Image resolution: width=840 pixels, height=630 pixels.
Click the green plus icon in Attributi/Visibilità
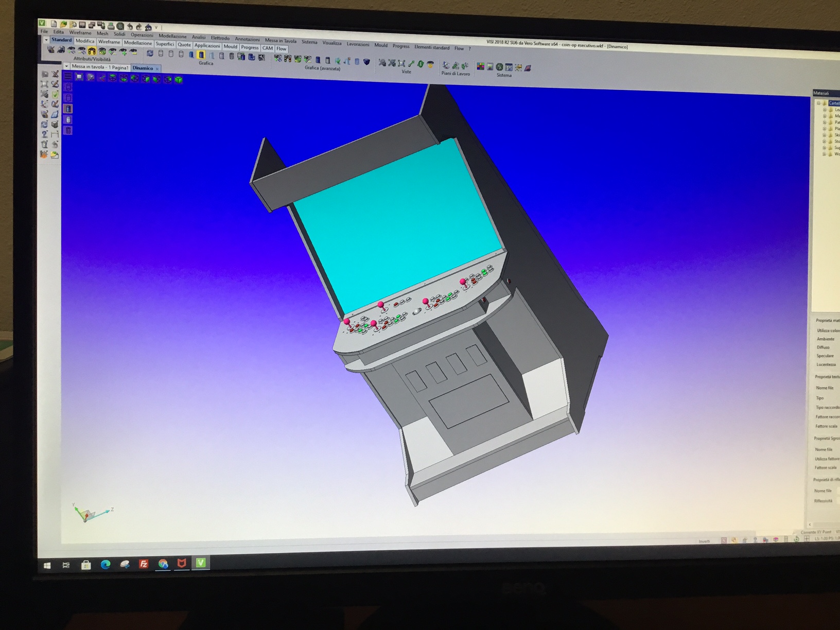tap(123, 52)
